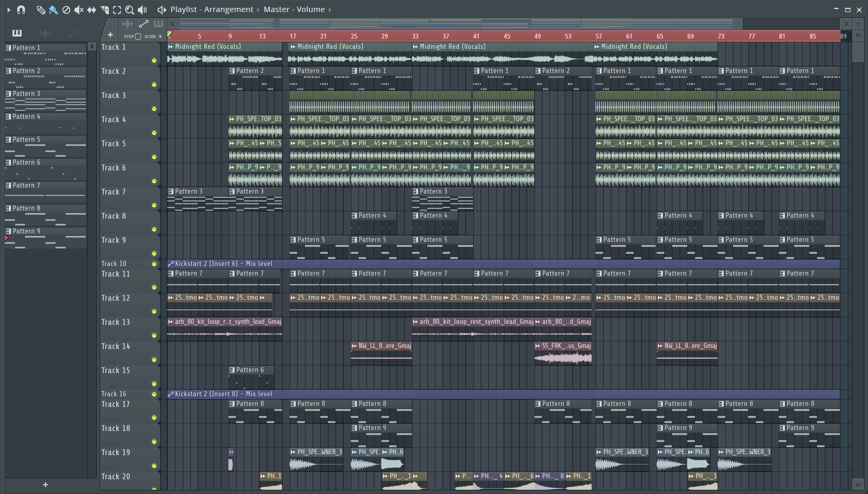This screenshot has height=494, width=868.
Task: Open Pattern 6 clip menu on Track 15
Action: click(x=232, y=370)
